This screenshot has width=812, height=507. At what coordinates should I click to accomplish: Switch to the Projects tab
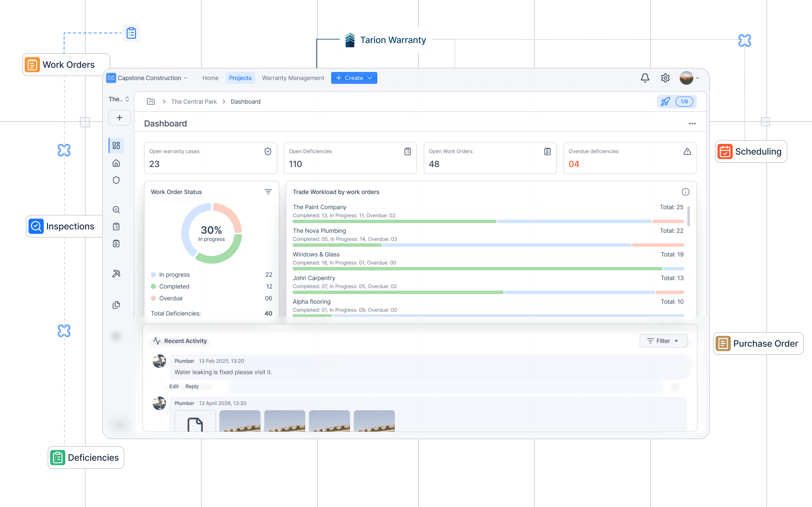point(240,78)
